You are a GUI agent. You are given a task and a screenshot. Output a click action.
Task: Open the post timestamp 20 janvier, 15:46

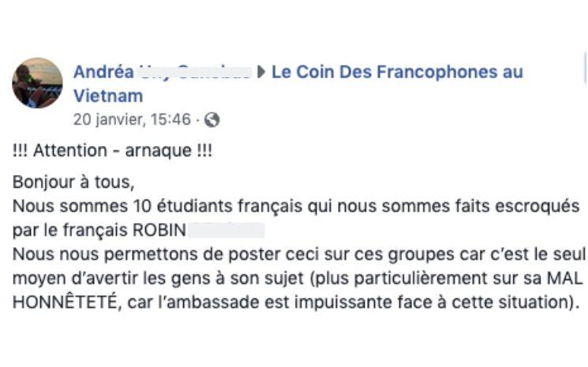click(132, 120)
